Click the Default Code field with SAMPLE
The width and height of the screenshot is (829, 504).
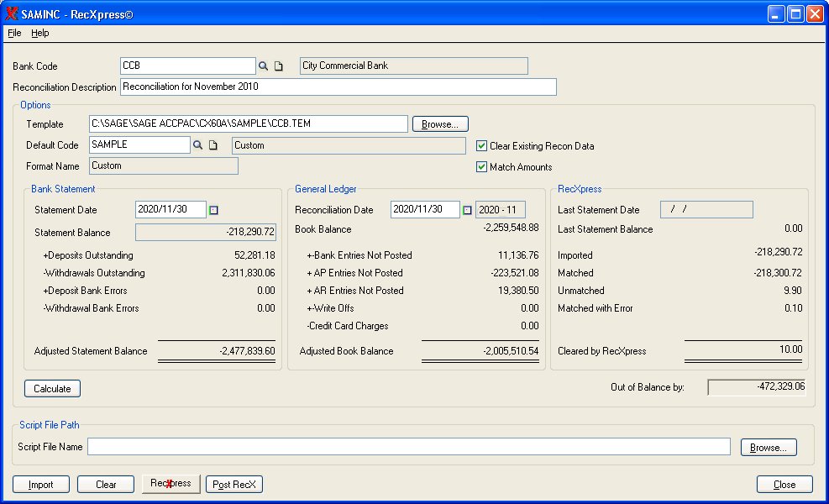click(x=139, y=144)
